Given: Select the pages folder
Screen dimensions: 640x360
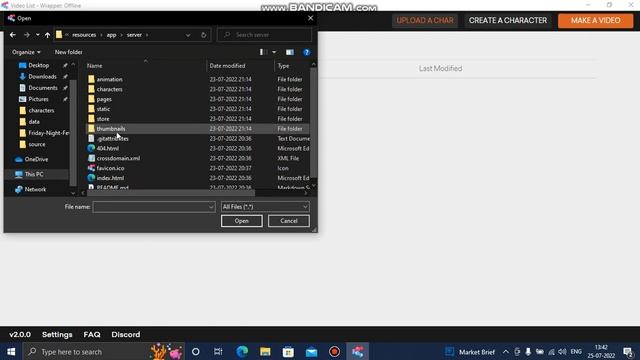Looking at the screenshot, I should [104, 99].
